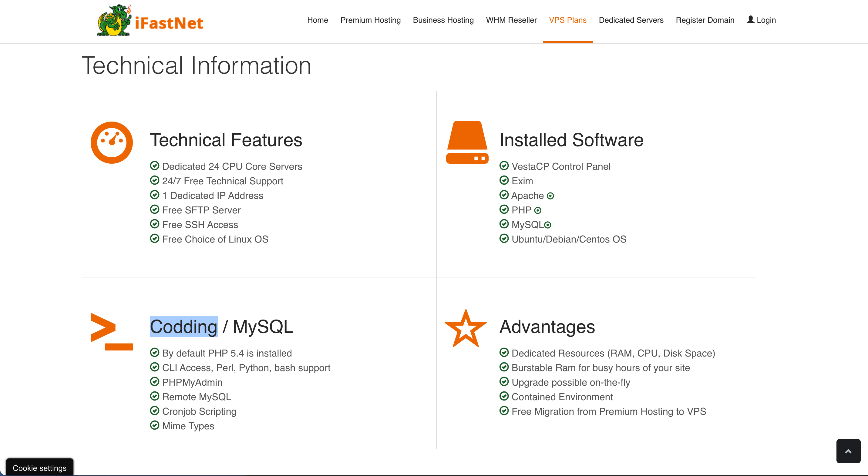
Task: Open Dedicated Servers menu item
Action: (x=631, y=20)
